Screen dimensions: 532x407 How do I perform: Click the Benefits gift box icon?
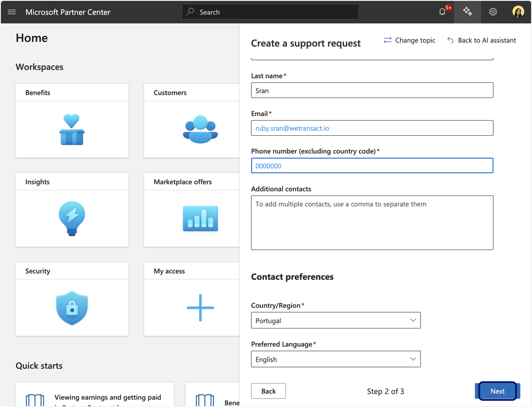click(x=72, y=129)
